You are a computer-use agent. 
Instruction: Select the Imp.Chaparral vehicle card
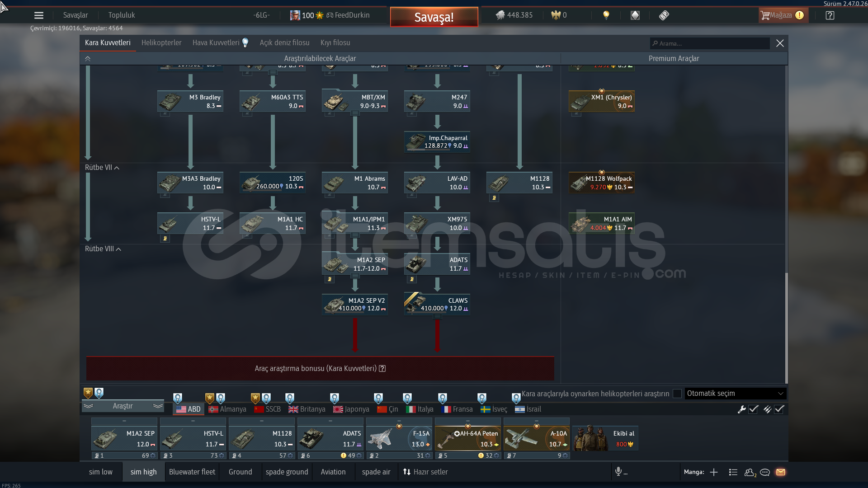tap(437, 142)
